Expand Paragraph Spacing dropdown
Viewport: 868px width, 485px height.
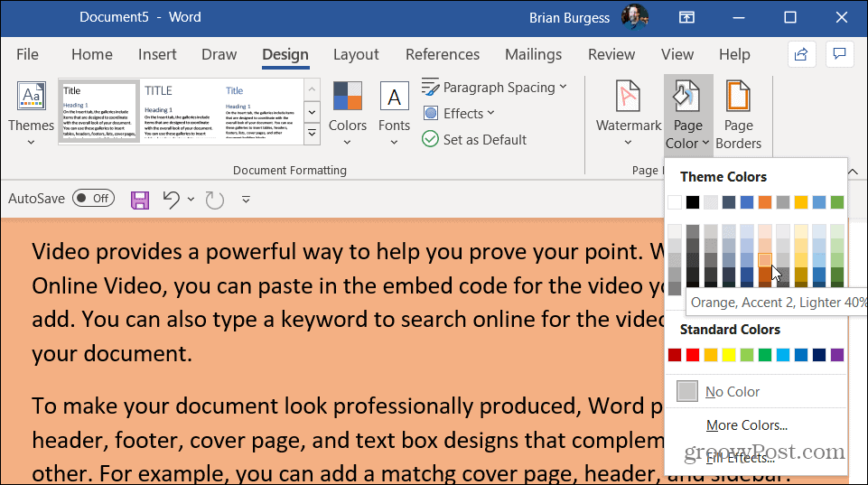click(x=494, y=88)
